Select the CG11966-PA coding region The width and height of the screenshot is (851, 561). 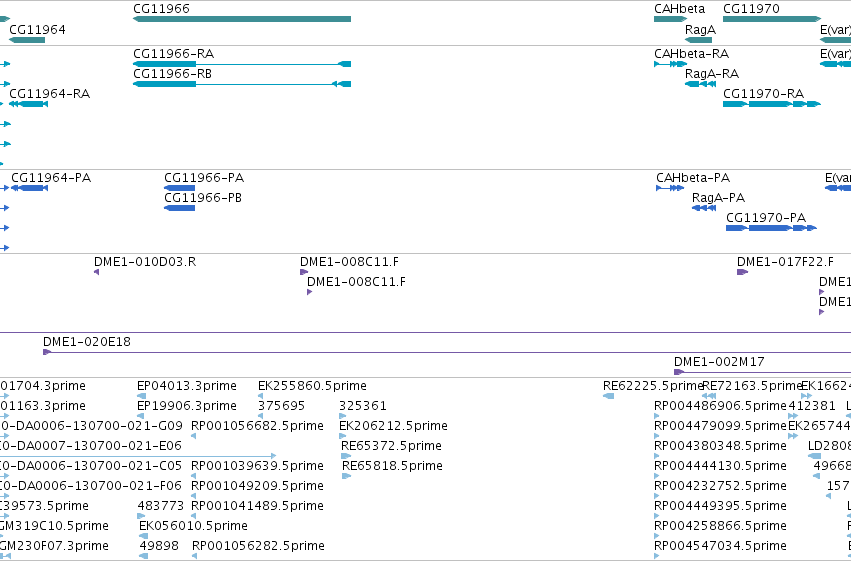[180, 188]
